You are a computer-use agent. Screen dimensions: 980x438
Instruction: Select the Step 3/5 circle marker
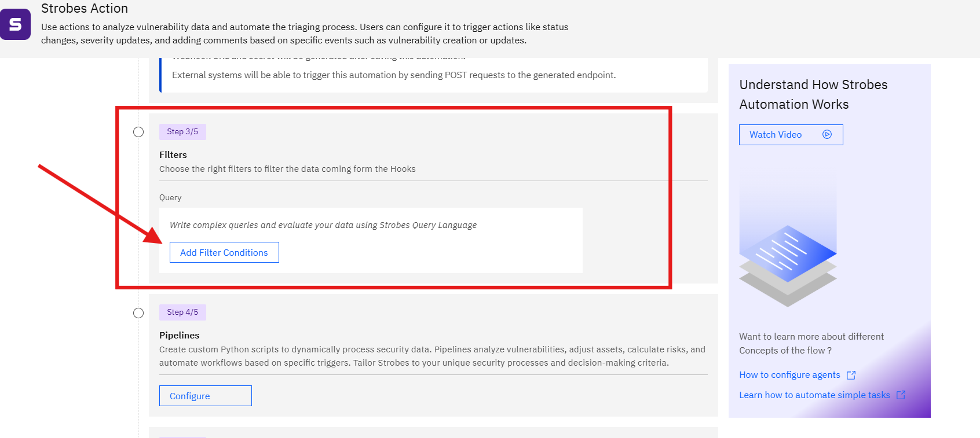pos(138,132)
